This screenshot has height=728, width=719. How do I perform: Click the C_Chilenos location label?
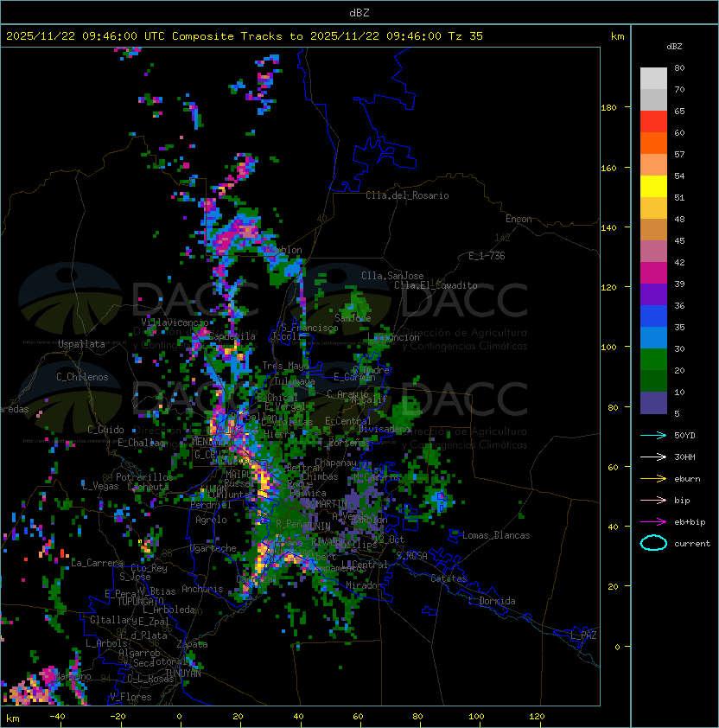82,377
